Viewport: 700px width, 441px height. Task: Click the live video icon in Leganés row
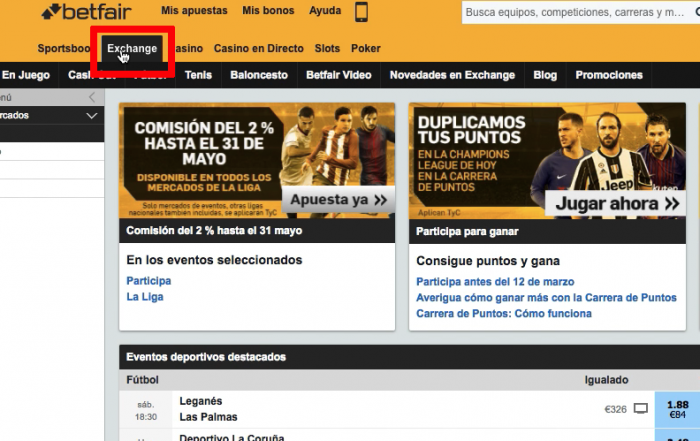tap(641, 409)
